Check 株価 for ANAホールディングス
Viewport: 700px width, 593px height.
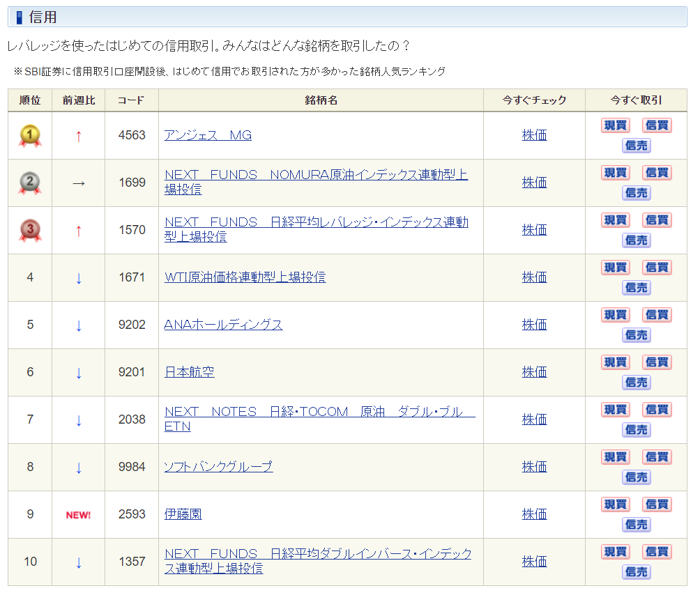[x=534, y=325]
